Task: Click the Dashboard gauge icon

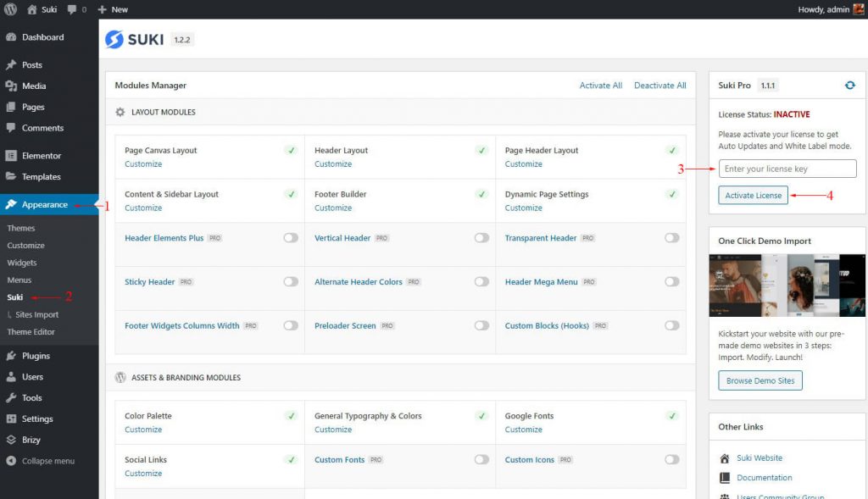Action: click(10, 37)
